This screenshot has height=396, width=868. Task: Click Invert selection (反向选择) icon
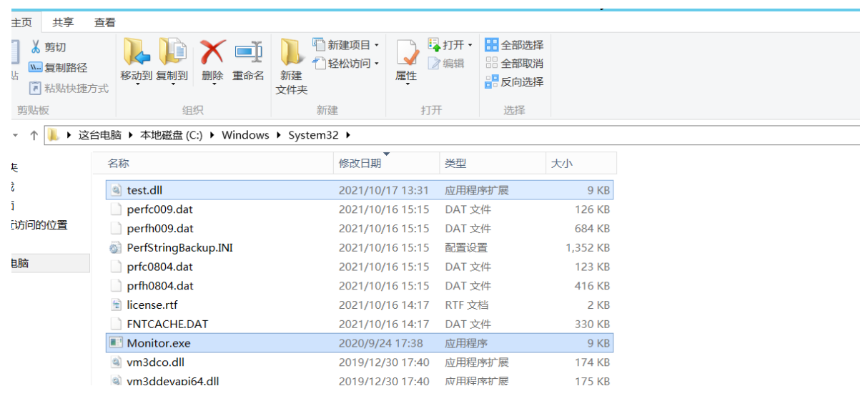(x=491, y=82)
